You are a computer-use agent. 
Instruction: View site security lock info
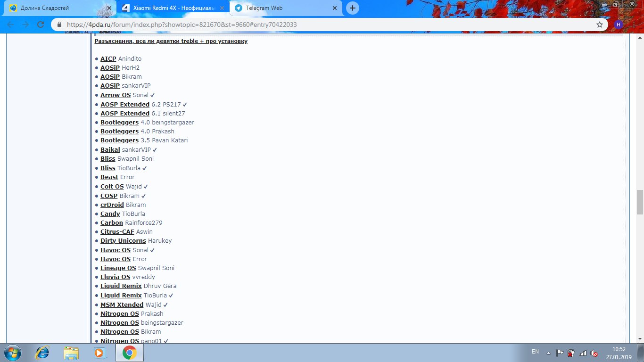coord(59,25)
